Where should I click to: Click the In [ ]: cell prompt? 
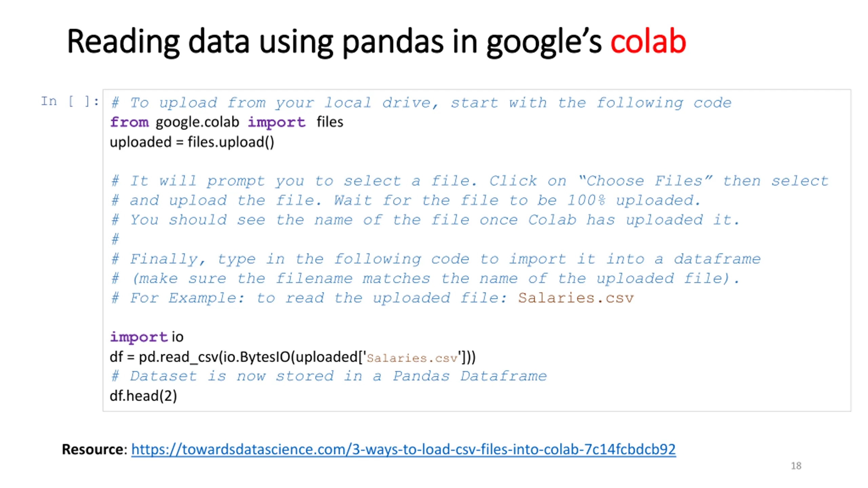point(70,101)
